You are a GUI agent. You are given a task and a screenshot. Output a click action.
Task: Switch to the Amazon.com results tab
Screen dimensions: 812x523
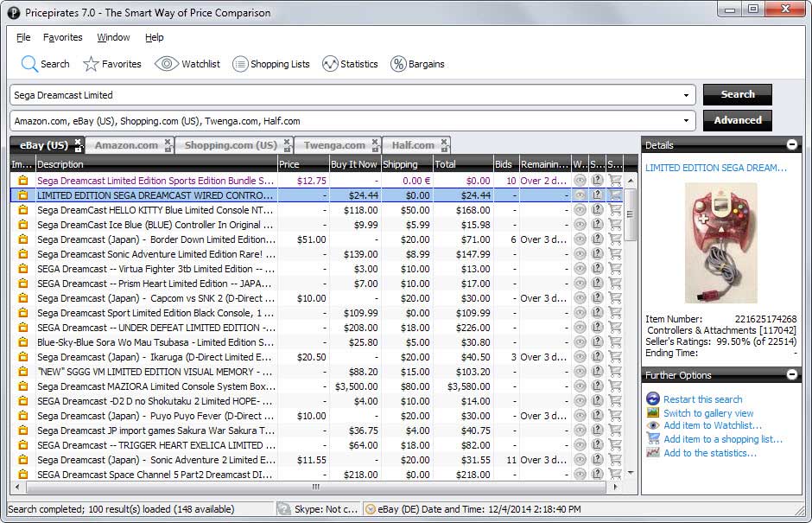[126, 145]
